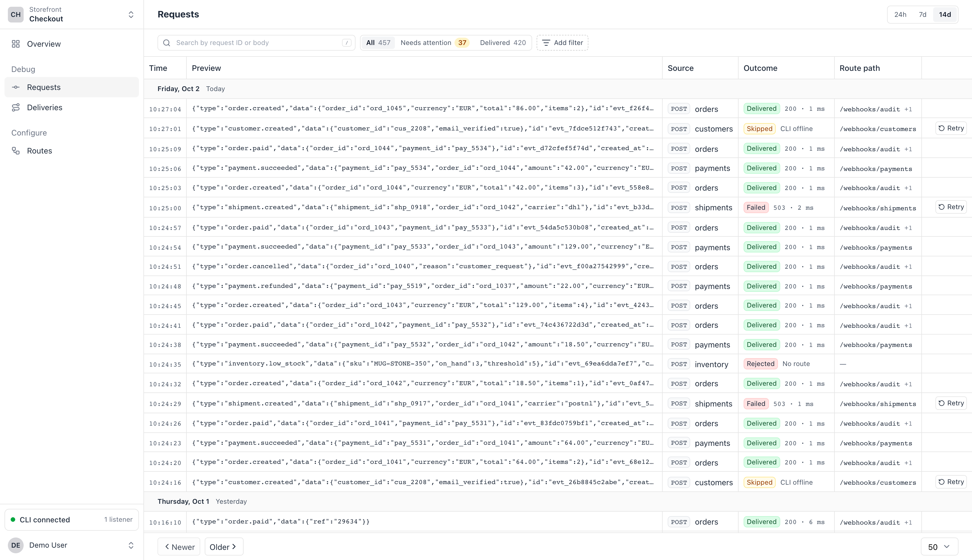Open the order.cancelled request at 10:24:51
Screen dimensions: 972x560
pos(557,266)
